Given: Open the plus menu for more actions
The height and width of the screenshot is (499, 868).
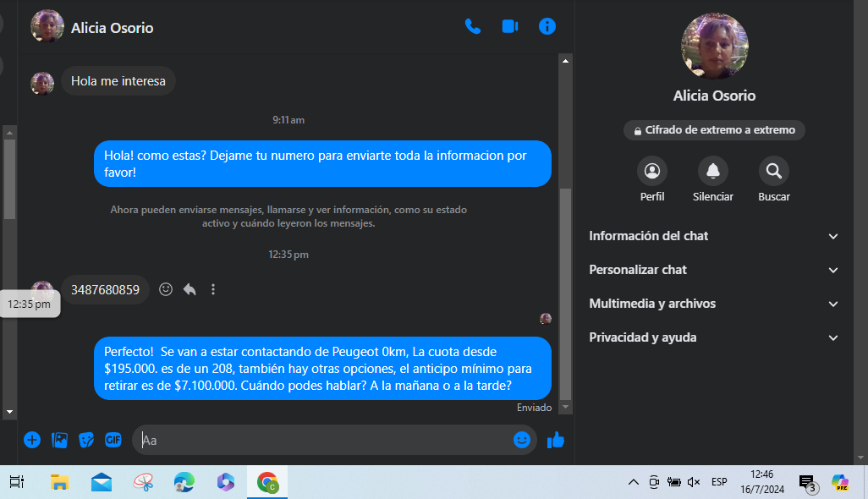Looking at the screenshot, I should [32, 440].
